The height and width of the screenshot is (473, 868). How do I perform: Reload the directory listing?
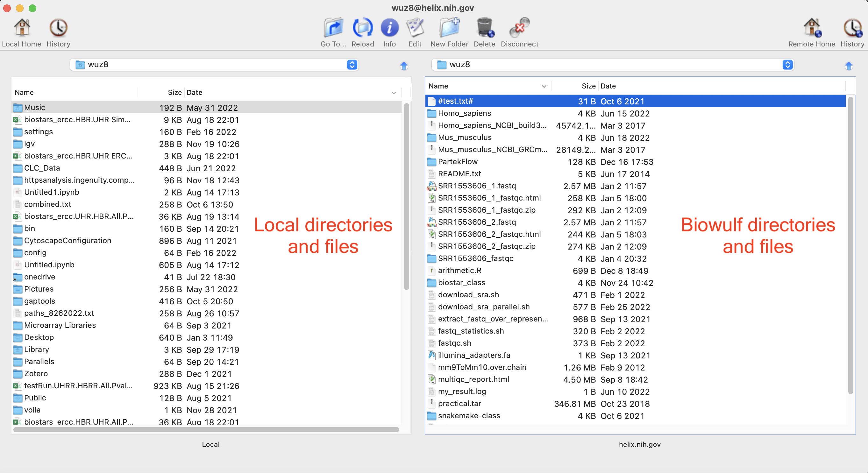[363, 28]
